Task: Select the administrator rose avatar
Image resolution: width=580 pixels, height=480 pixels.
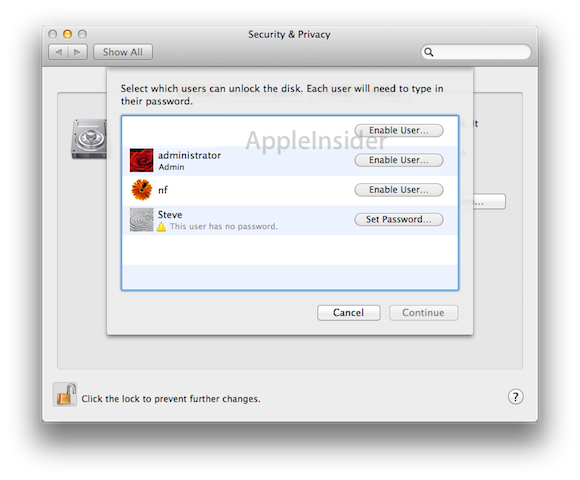Action: pos(141,160)
